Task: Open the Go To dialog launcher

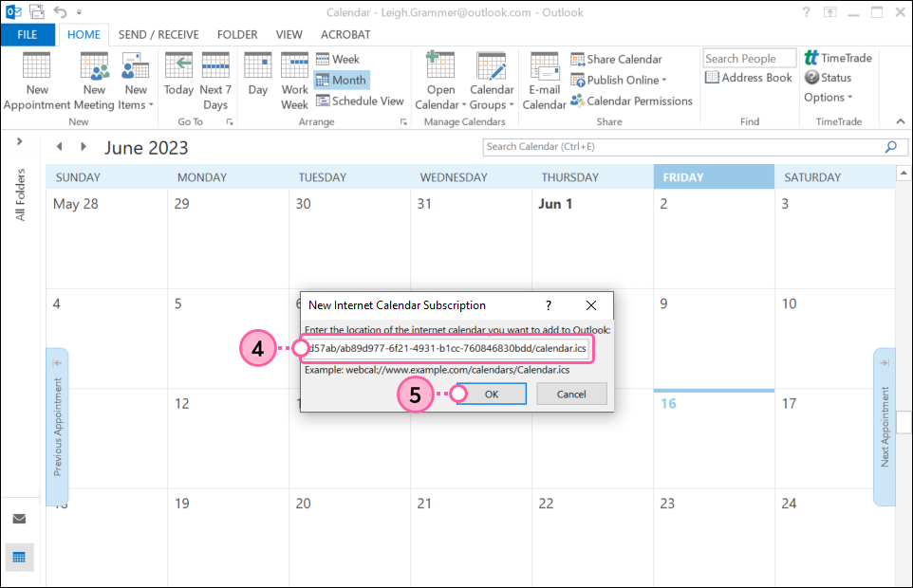Action: coord(230,122)
